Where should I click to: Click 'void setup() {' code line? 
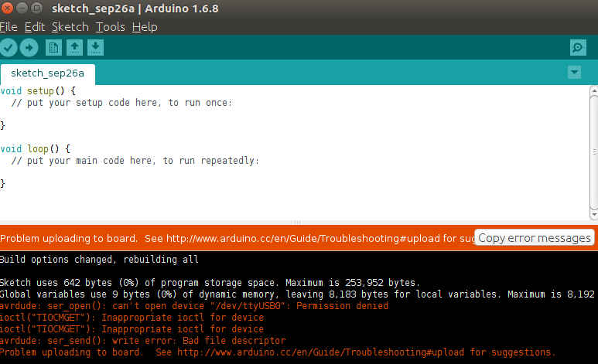(x=38, y=91)
